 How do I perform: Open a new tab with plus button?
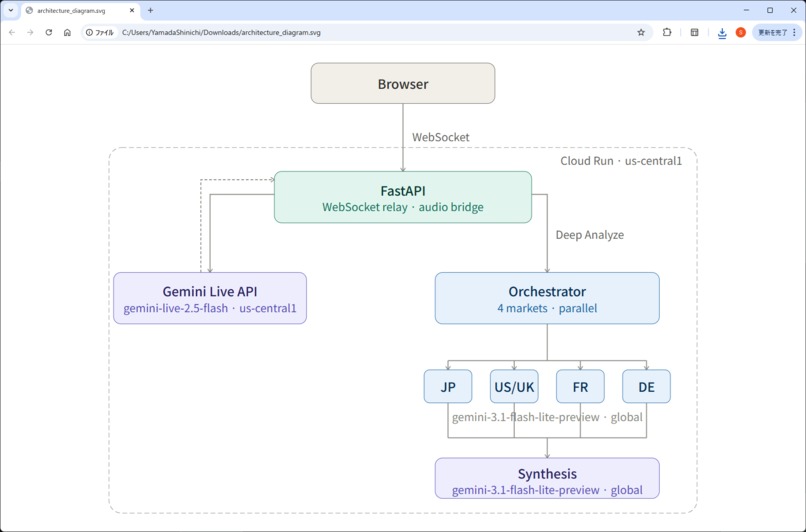[151, 10]
